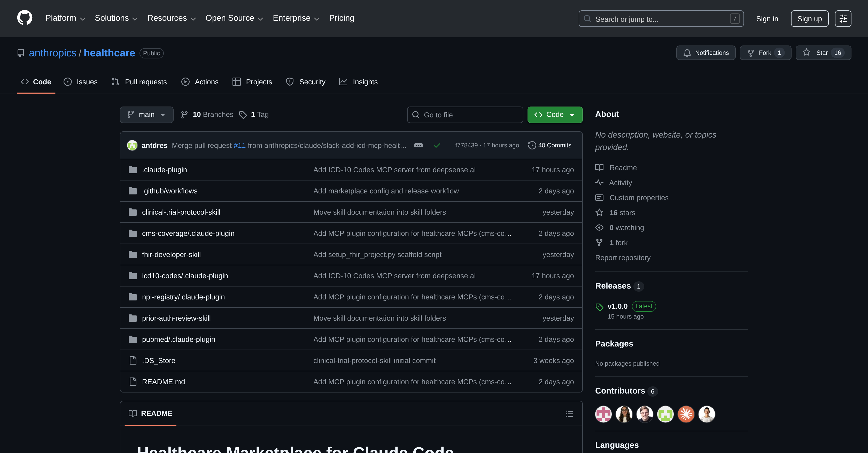Expand the green Code button dropdown arrow
868x453 pixels.
[572, 115]
